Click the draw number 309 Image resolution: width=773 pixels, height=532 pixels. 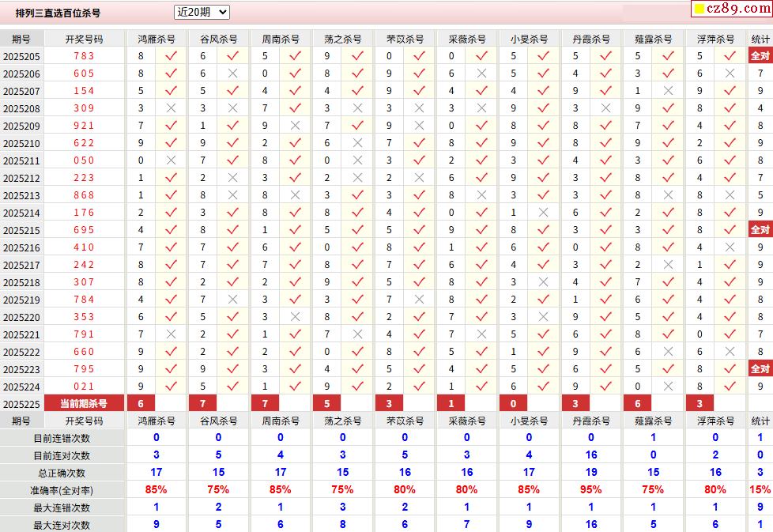[84, 108]
